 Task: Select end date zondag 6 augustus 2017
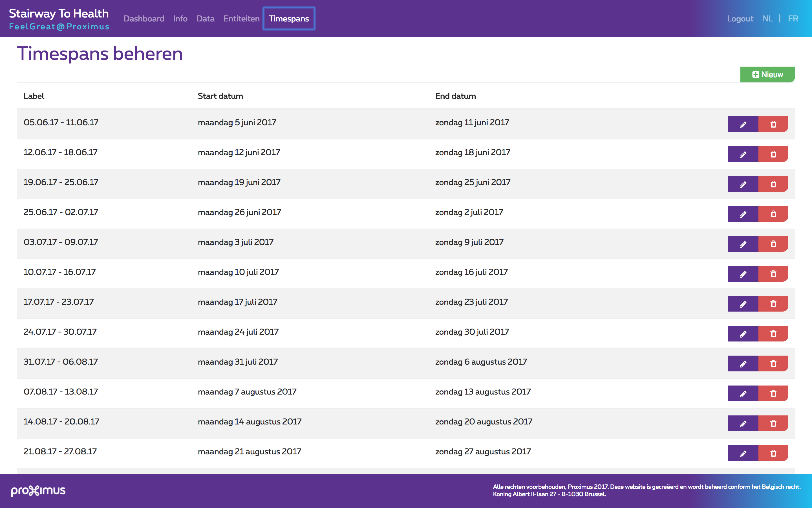click(x=481, y=362)
